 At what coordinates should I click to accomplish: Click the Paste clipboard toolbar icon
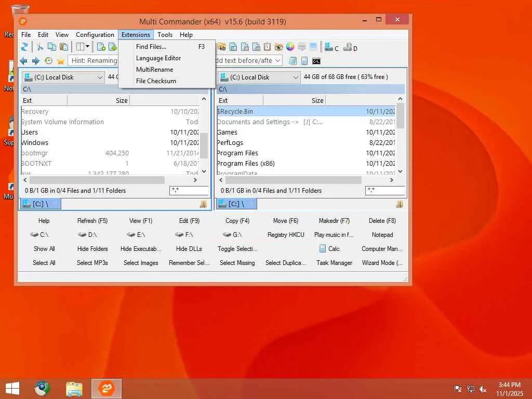point(63,47)
